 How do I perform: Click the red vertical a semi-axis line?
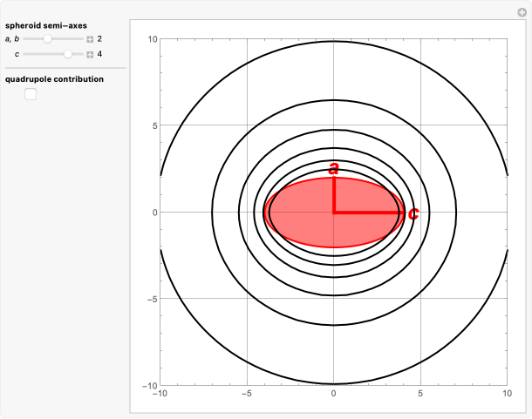pyautogui.click(x=333, y=195)
